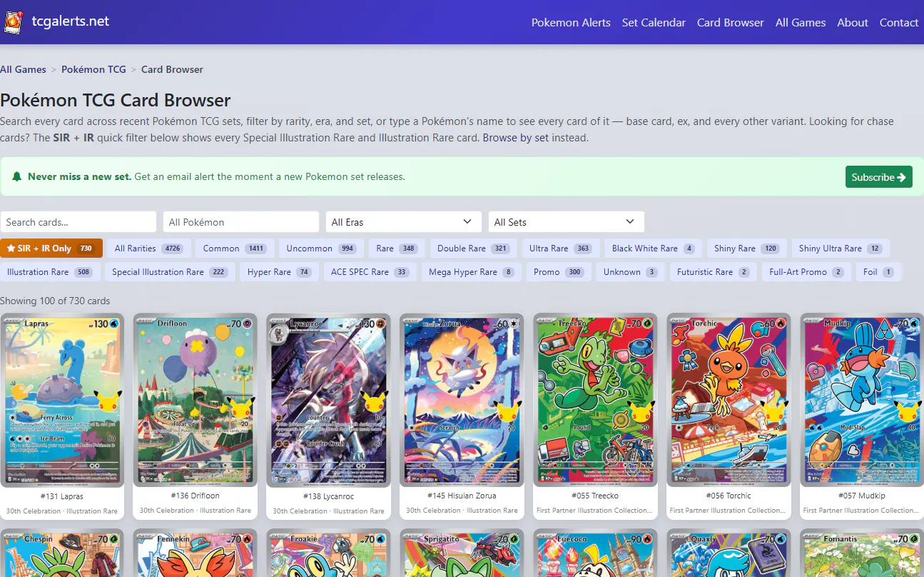The image size is (924, 577).
Task: Go to Card Browser in the top navigation
Action: (731, 22)
